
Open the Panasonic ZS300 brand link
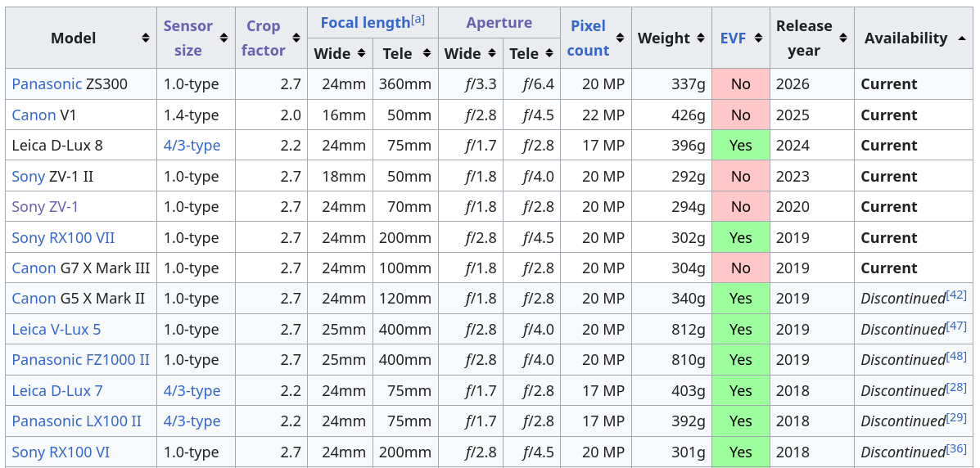point(47,83)
